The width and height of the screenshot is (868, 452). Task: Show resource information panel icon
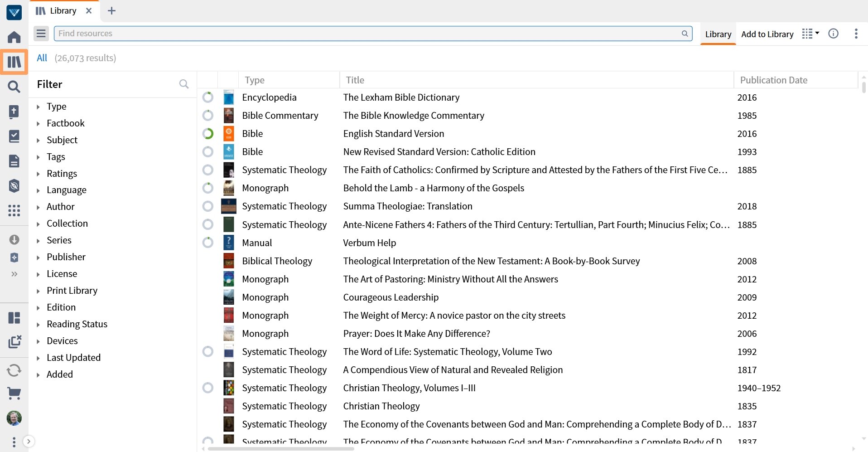[x=833, y=34]
